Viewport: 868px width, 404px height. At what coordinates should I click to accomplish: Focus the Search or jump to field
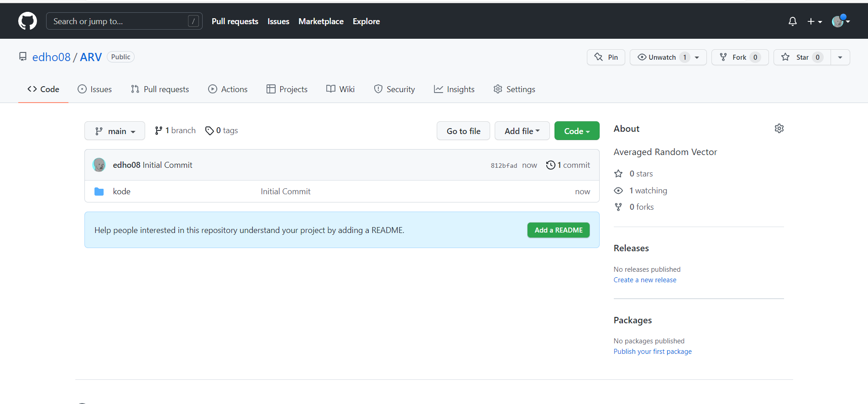click(120, 21)
